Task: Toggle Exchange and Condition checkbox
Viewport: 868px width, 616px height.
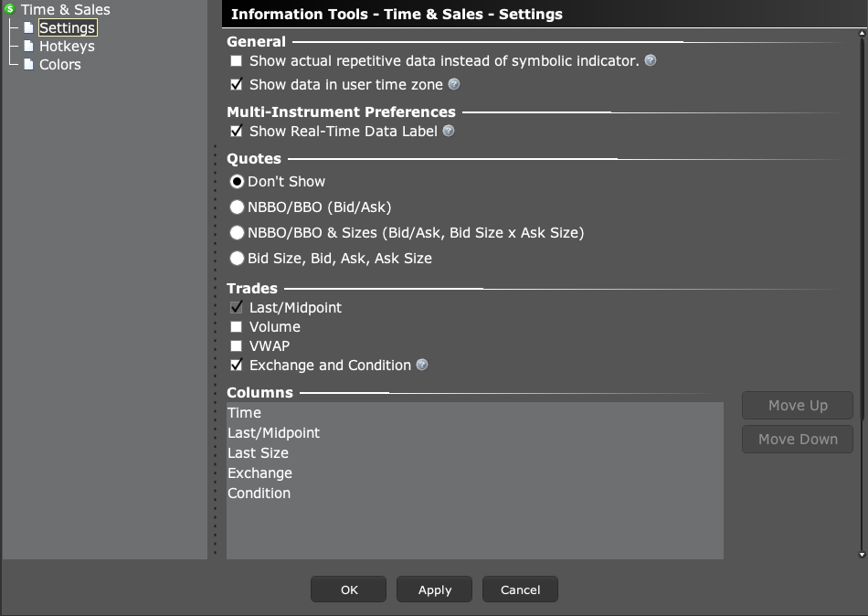Action: 237,365
